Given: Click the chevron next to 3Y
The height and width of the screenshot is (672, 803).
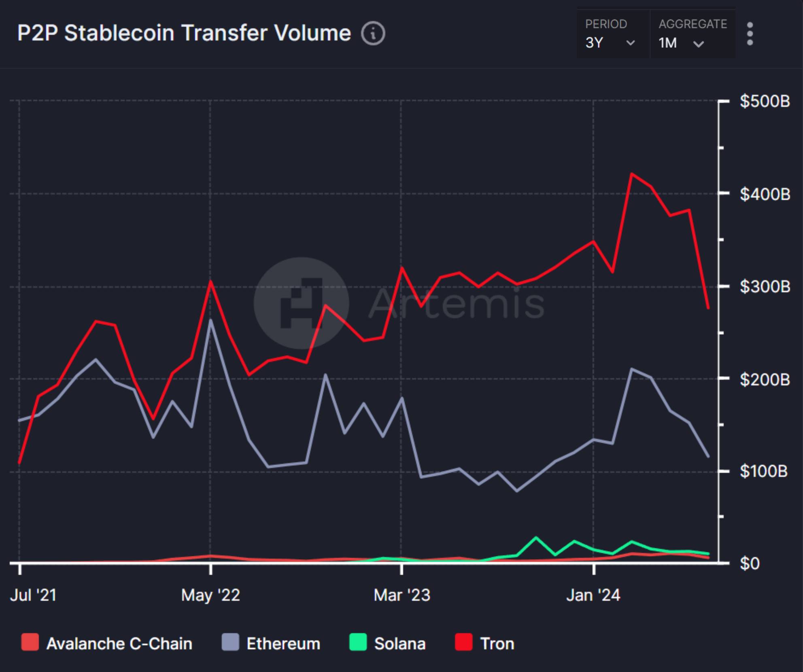Looking at the screenshot, I should (630, 43).
